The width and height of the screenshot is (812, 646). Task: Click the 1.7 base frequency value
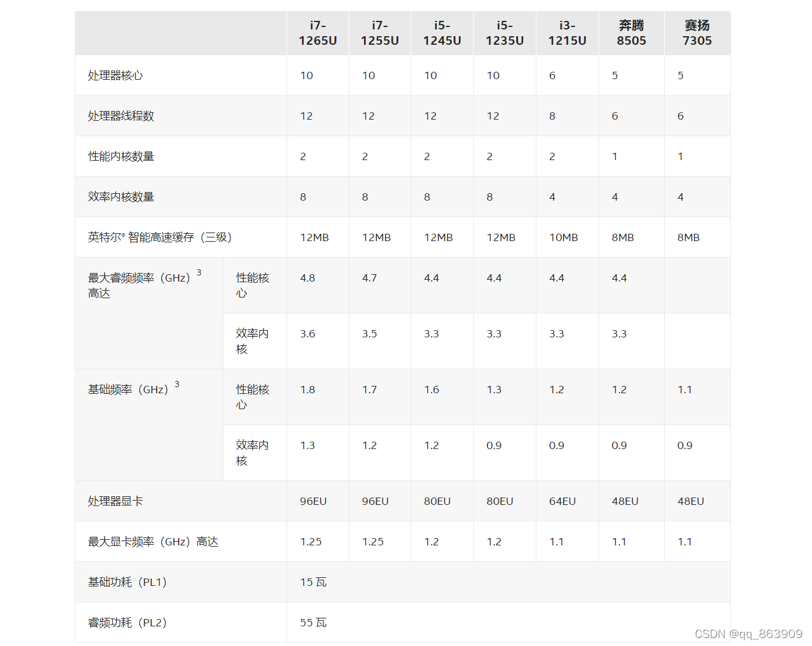pos(369,390)
